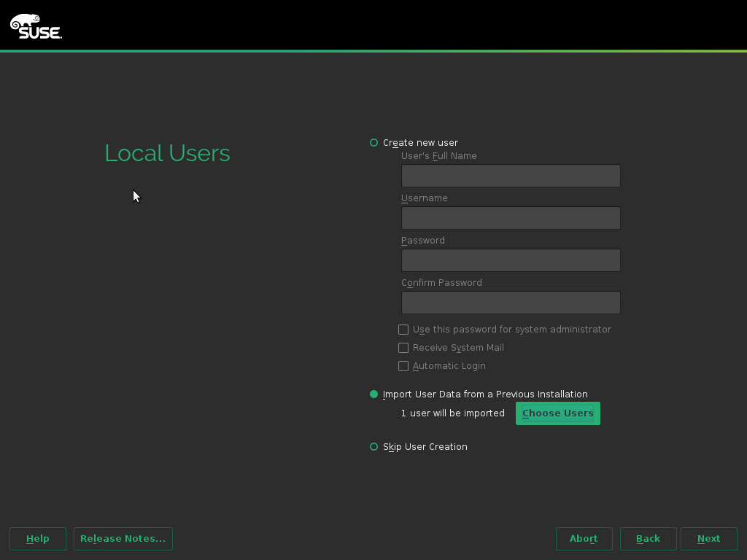Click the "1 user will be imported" text

click(x=452, y=413)
